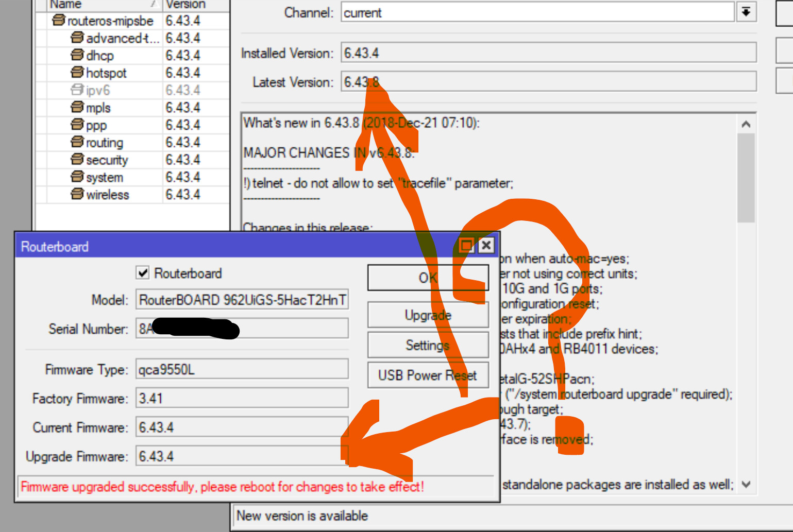Click the routing package icon
This screenshot has height=532, width=793.
coord(77,142)
